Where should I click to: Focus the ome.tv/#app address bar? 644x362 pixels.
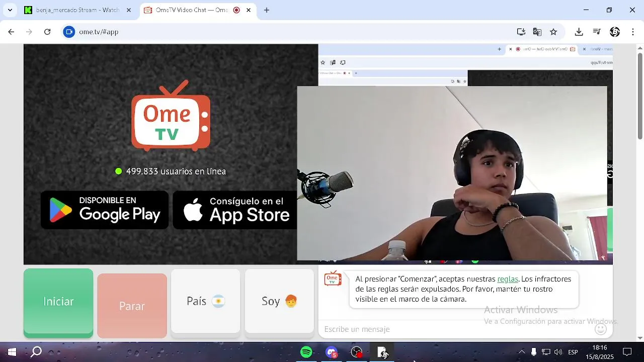(292, 32)
